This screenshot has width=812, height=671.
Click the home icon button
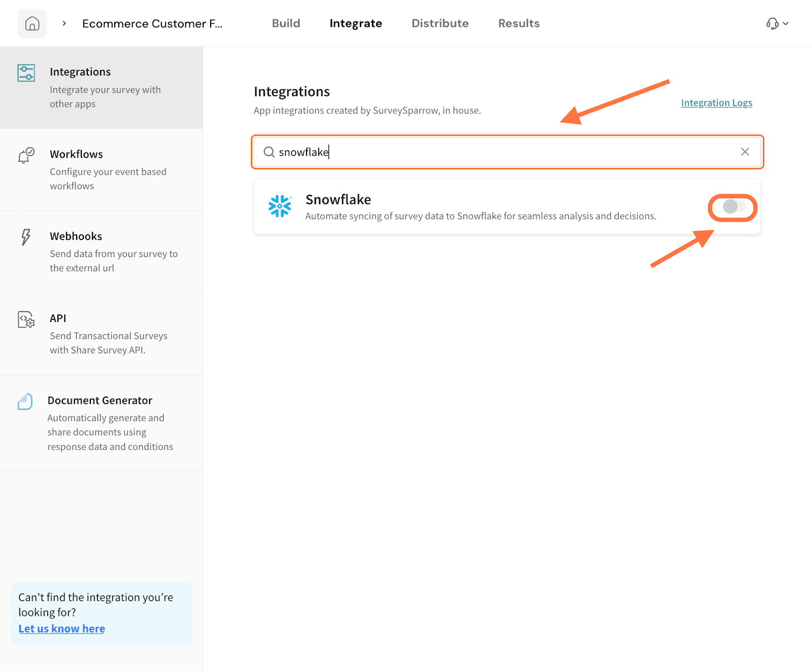coord(32,24)
